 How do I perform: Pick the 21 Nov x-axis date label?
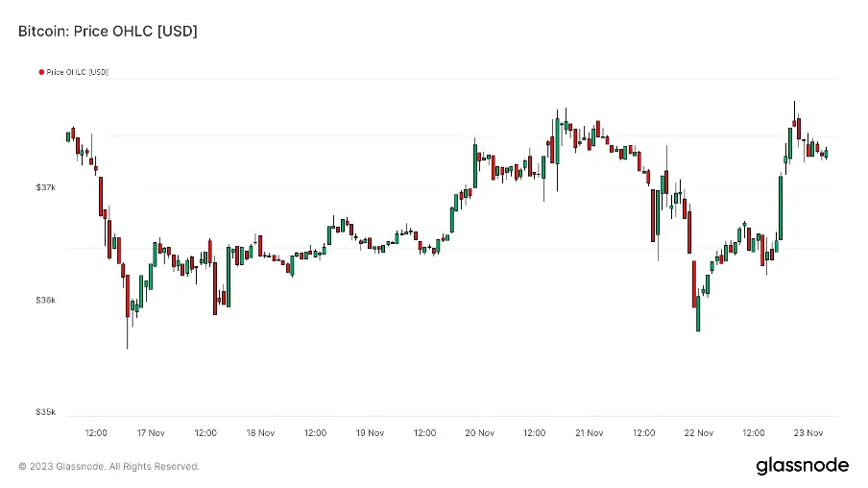590,433
